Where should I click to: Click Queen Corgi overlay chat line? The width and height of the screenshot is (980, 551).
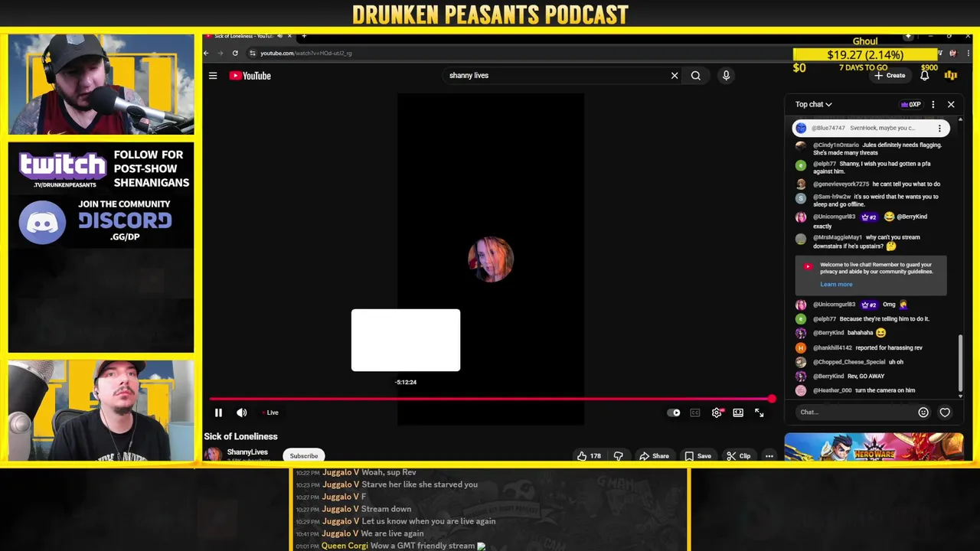pyautogui.click(x=390, y=546)
